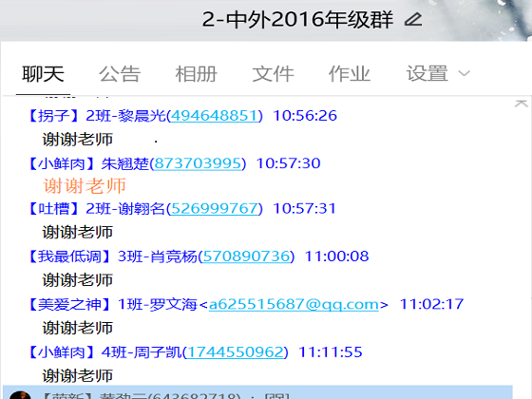
Task: Click QQ number link 494648851
Action: [x=214, y=116]
